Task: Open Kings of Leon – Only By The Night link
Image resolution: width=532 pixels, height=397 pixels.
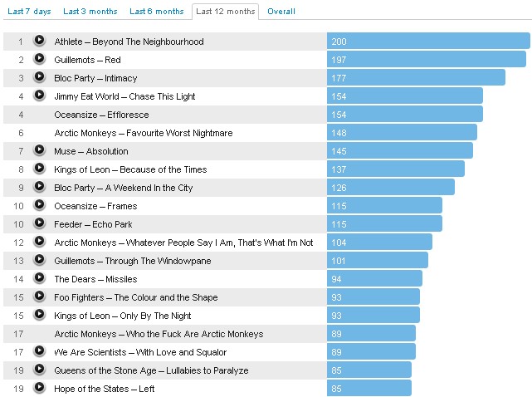Action: 123,316
